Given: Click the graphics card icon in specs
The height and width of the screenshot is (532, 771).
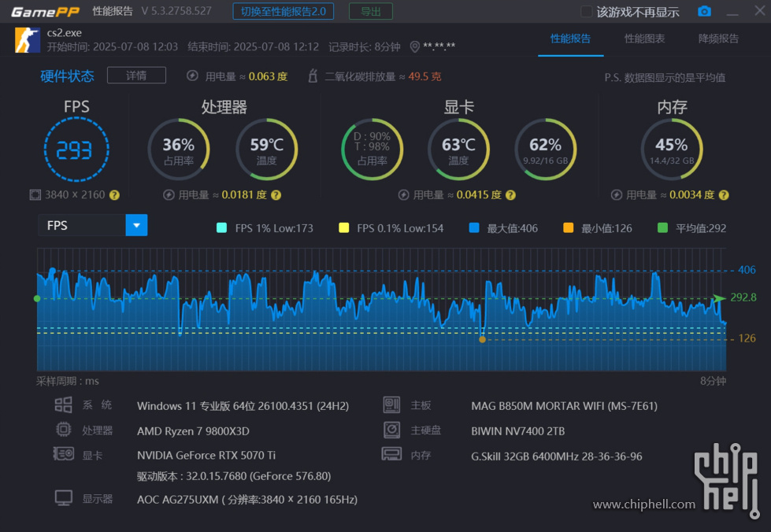Looking at the screenshot, I should click(64, 454).
